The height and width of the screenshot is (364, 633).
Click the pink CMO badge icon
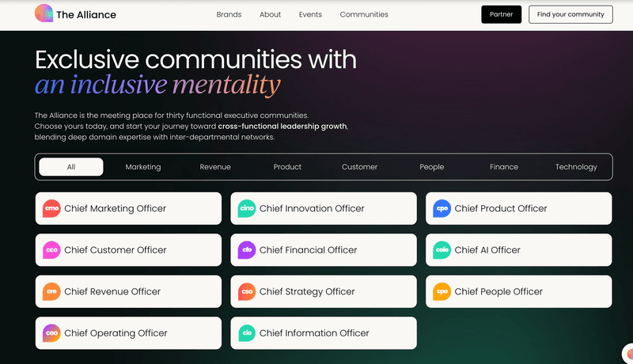point(51,209)
